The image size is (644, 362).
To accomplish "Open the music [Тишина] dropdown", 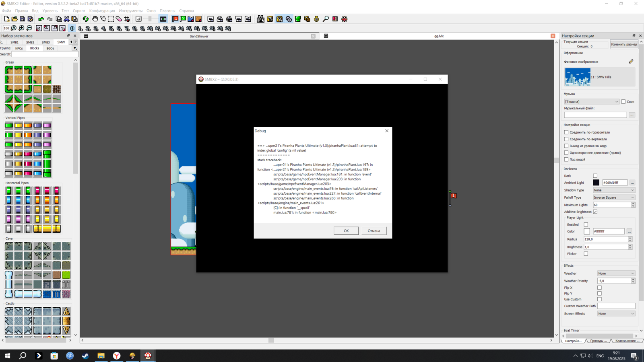I will click(592, 102).
